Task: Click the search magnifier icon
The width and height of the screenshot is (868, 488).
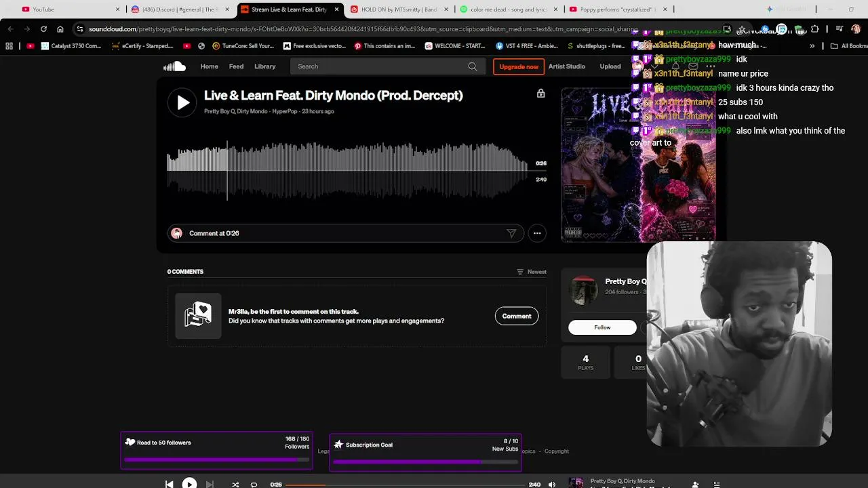Action: 473,66
